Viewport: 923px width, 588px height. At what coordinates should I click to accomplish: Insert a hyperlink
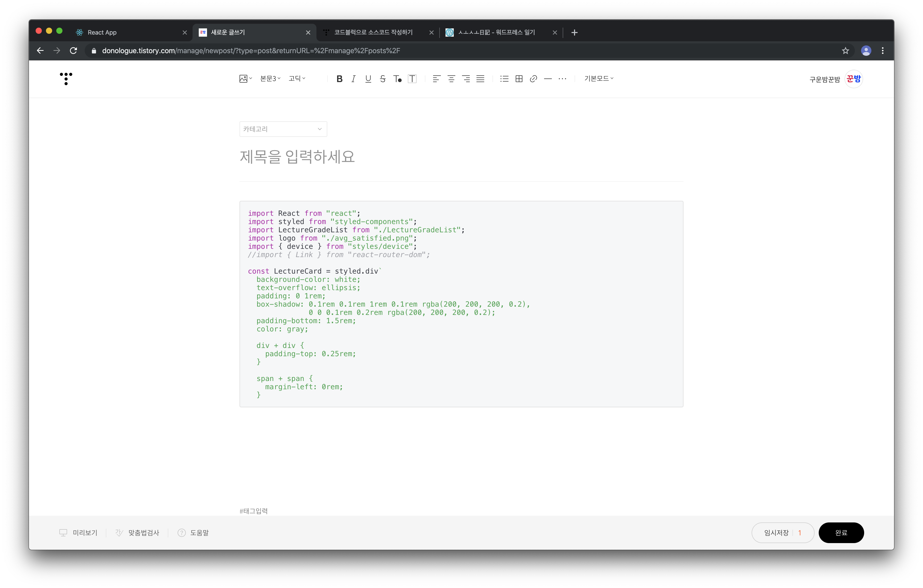(533, 79)
